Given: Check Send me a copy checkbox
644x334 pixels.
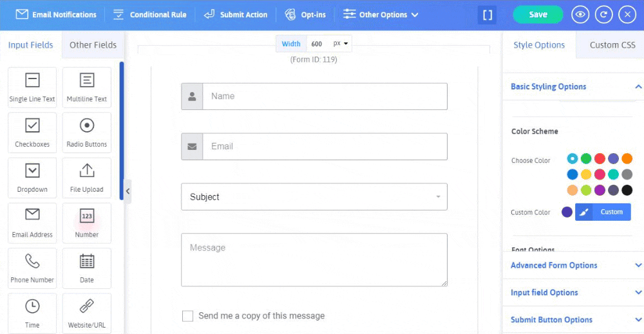Looking at the screenshot, I should [187, 316].
